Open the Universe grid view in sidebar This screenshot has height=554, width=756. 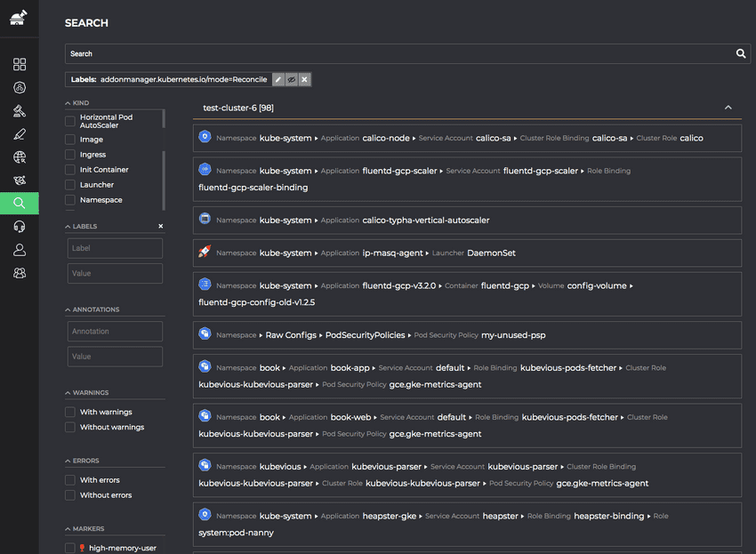click(18, 64)
